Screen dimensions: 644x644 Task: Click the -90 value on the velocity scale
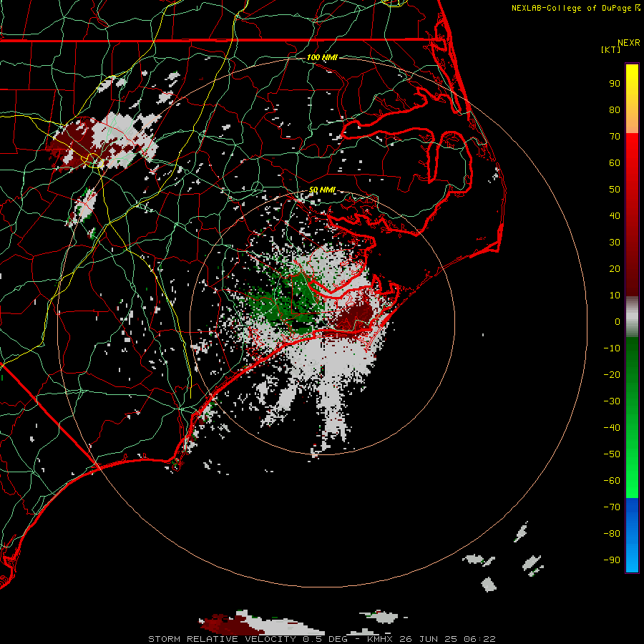612,560
